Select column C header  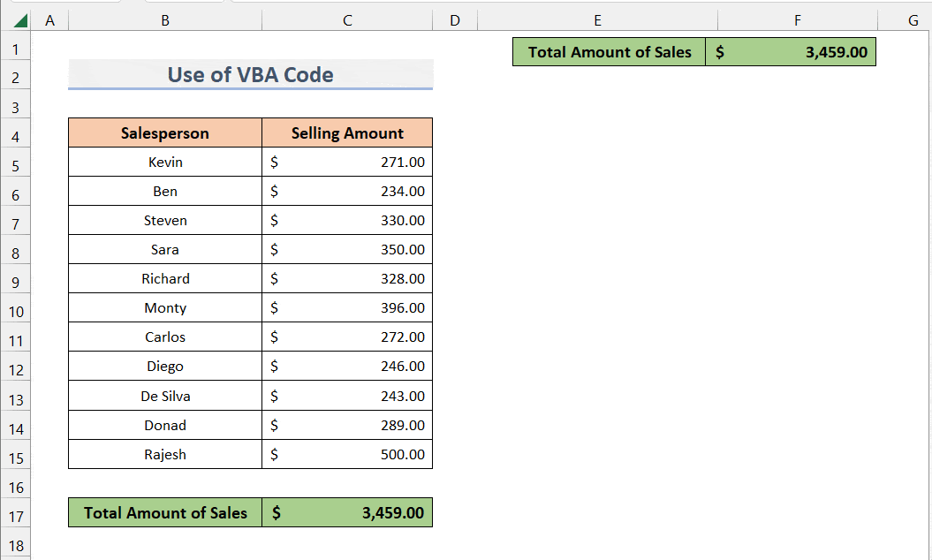point(347,21)
